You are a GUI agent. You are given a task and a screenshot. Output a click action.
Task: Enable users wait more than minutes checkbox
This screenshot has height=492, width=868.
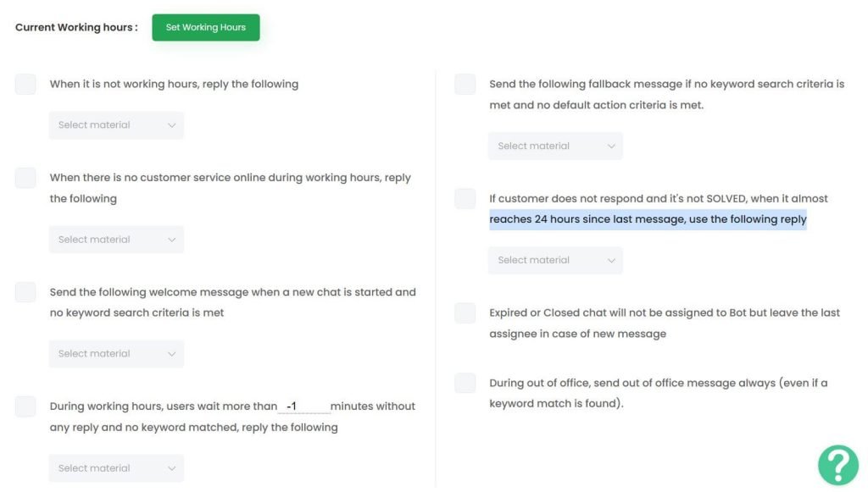pyautogui.click(x=25, y=406)
